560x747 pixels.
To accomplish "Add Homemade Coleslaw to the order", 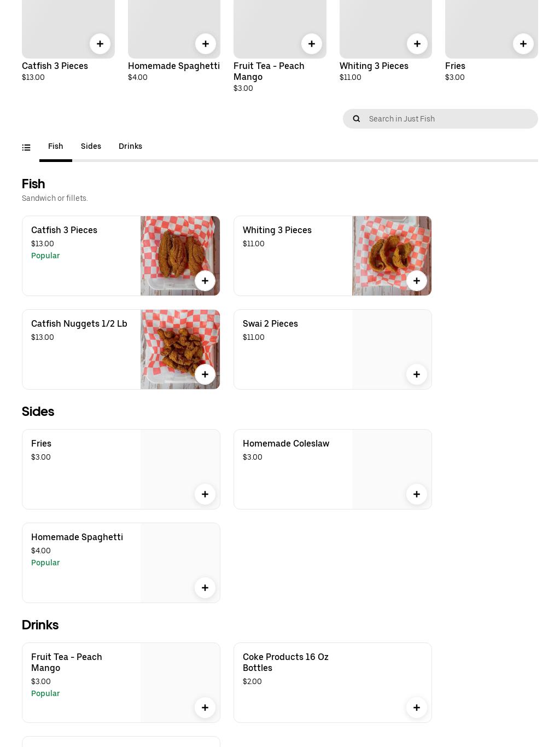I will 417,494.
